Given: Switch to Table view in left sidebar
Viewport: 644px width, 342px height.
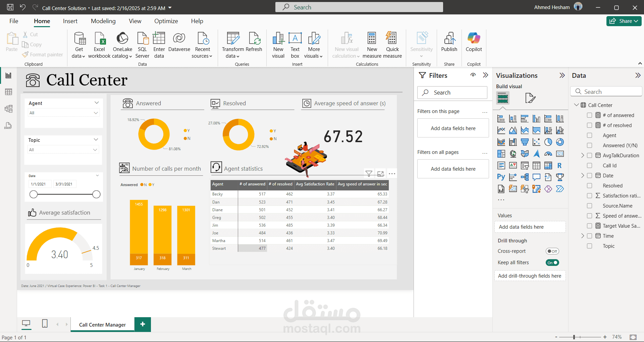Looking at the screenshot, I should pos(8,92).
